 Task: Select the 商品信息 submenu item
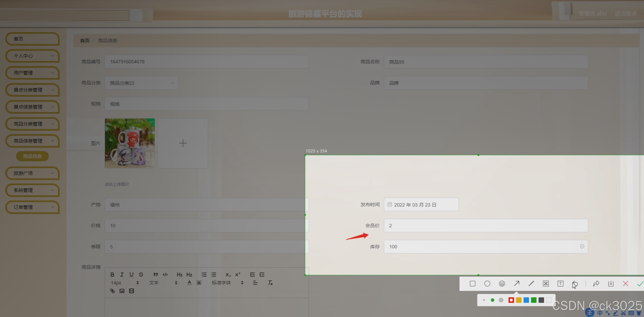point(32,156)
